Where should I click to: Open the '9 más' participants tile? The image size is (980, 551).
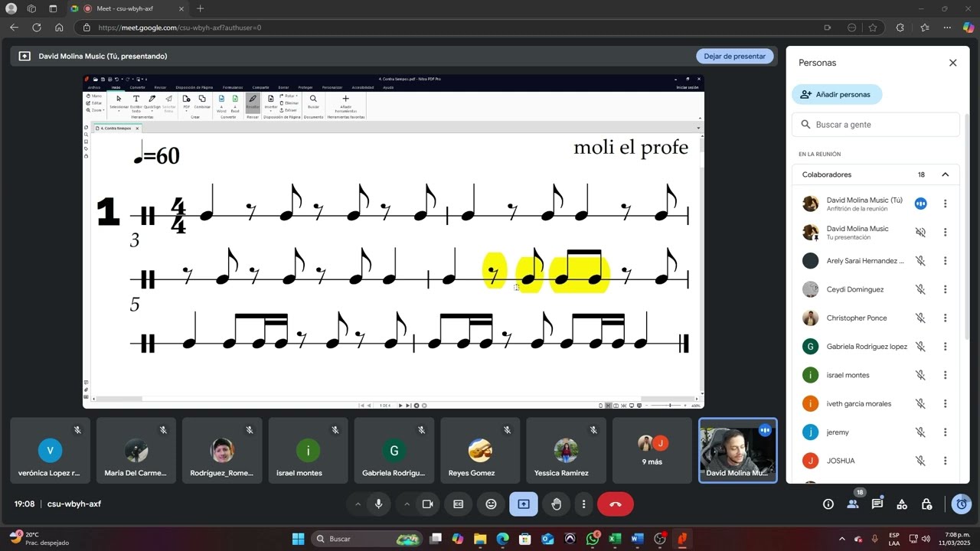(652, 450)
